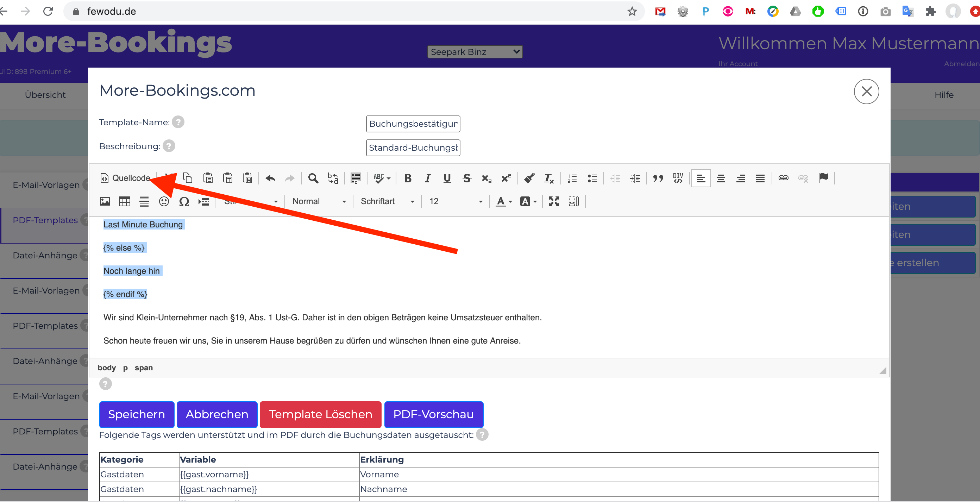Screen dimensions: 980x502
Task: Toggle underline formatting
Action: (447, 178)
